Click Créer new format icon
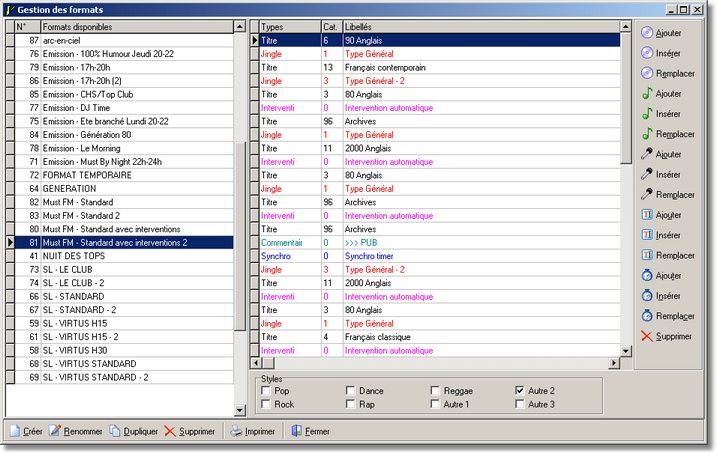The image size is (717, 454). click(15, 431)
